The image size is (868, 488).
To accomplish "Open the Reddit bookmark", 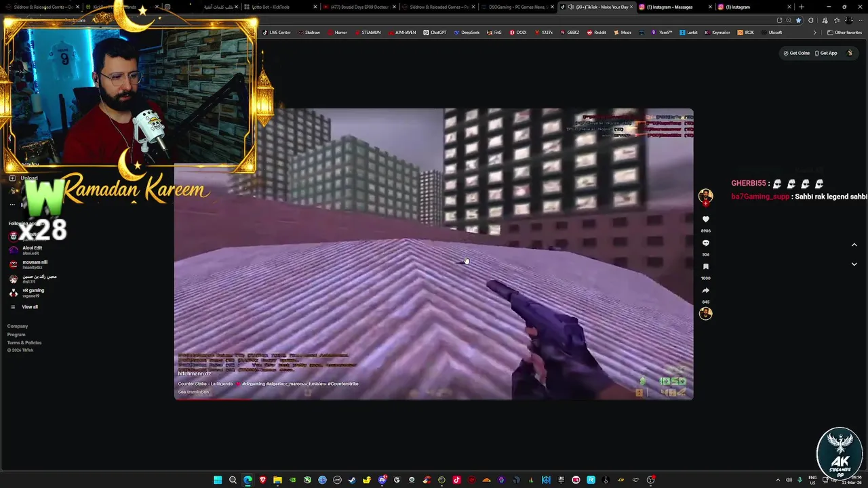I will click(597, 33).
